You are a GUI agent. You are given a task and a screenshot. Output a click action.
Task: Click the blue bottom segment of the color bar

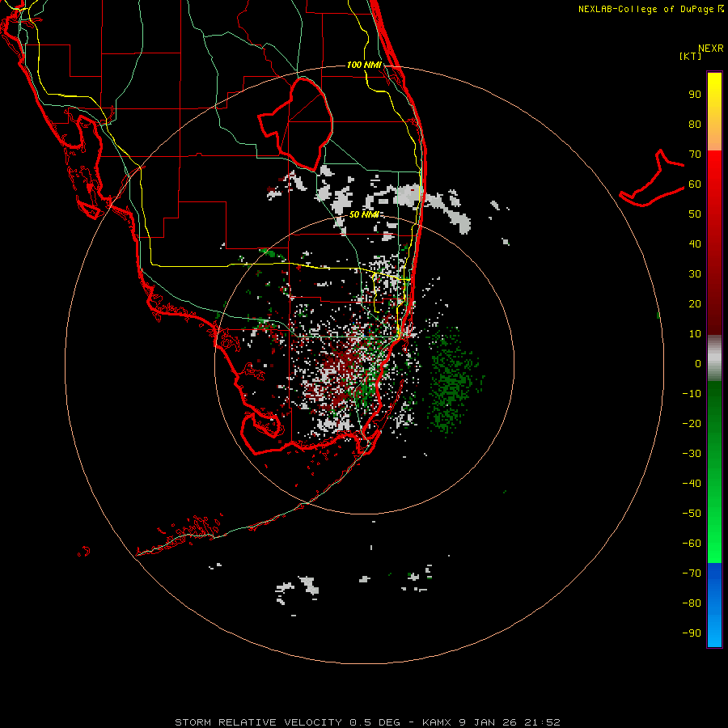[714, 605]
